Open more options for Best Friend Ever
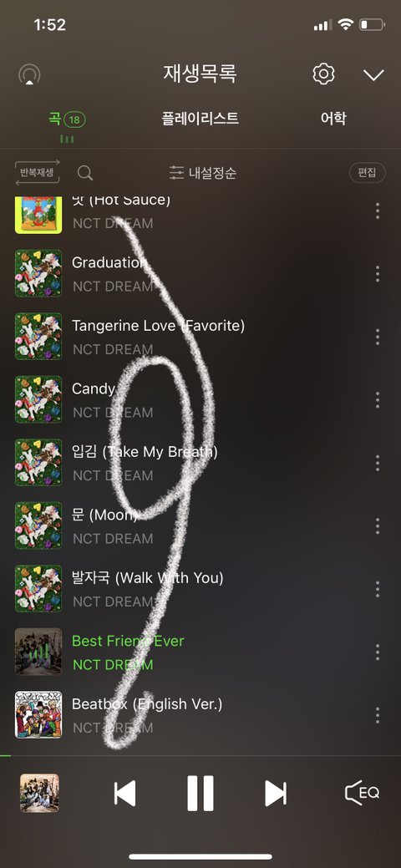Viewport: 401px width, 868px height. (x=377, y=652)
